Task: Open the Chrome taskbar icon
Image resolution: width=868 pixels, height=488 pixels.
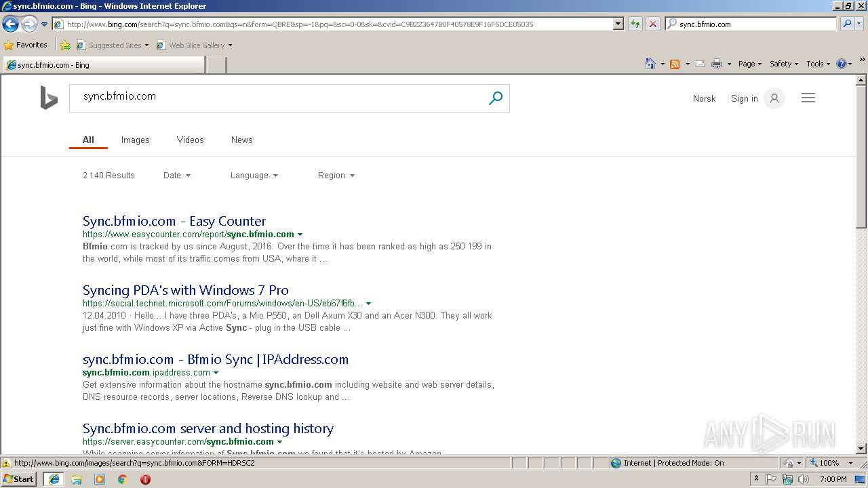Action: (122, 479)
